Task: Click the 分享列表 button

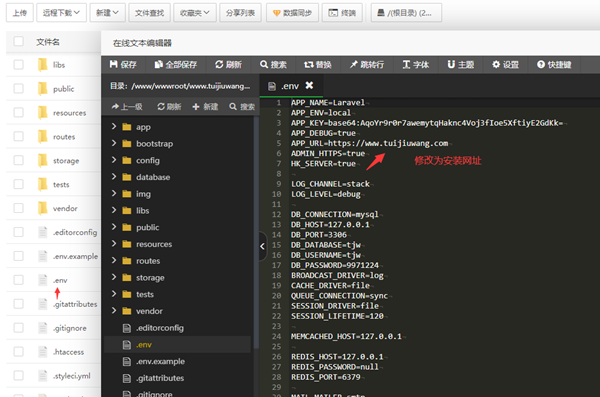Action: (240, 13)
